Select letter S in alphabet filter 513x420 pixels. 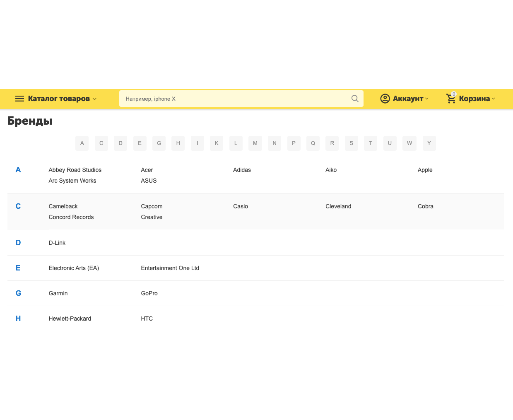coord(351,143)
